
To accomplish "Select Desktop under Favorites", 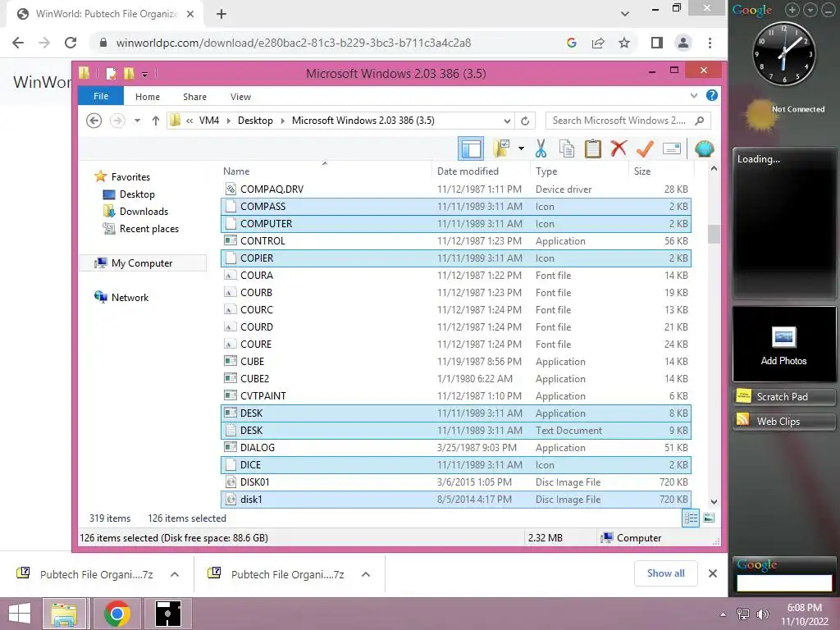I will tap(137, 194).
